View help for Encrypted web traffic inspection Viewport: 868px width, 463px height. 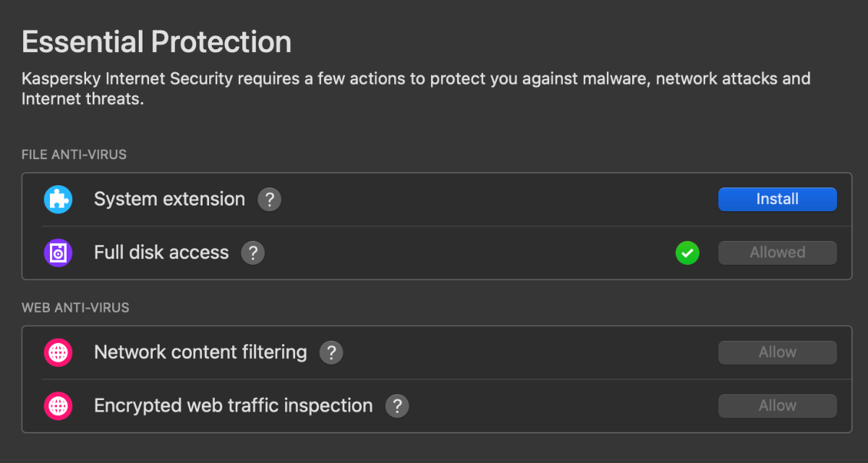(397, 406)
